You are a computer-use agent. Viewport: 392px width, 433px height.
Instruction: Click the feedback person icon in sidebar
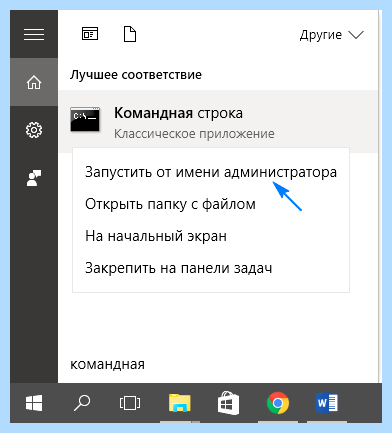tap(34, 178)
